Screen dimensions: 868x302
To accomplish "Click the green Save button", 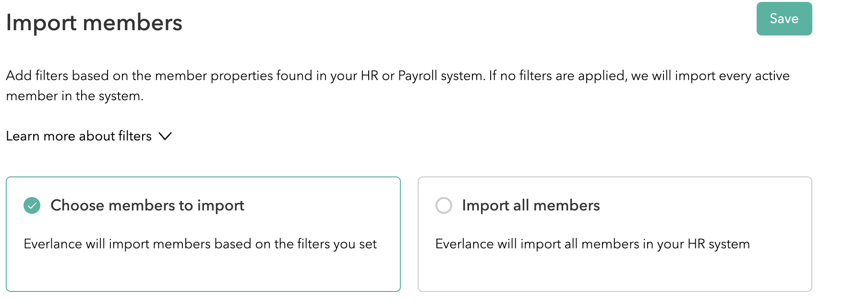I will tap(784, 19).
